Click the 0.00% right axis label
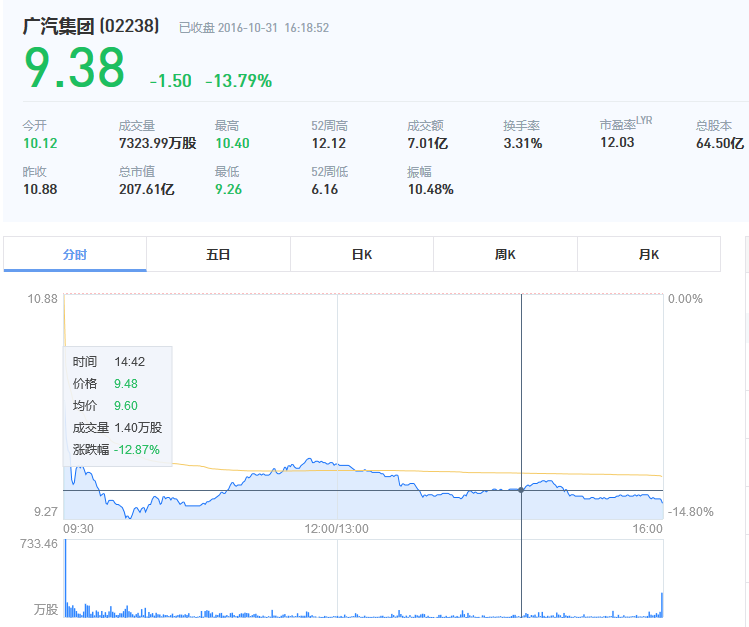 click(685, 299)
